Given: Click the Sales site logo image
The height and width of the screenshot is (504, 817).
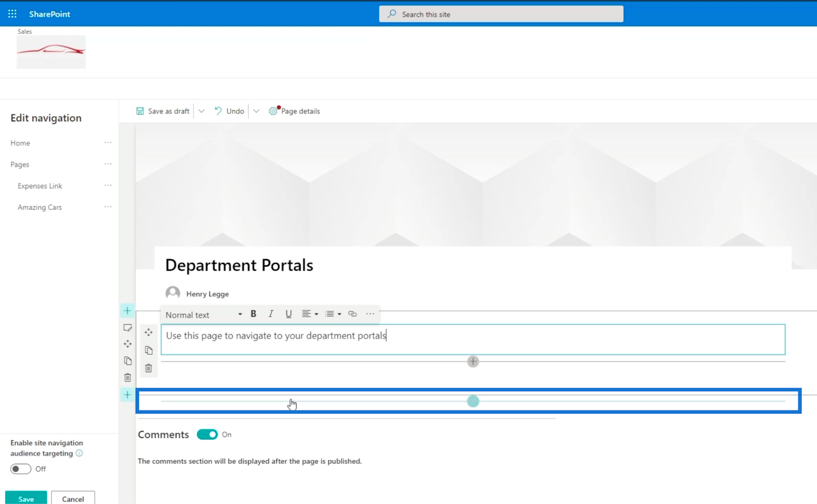Looking at the screenshot, I should 51,52.
